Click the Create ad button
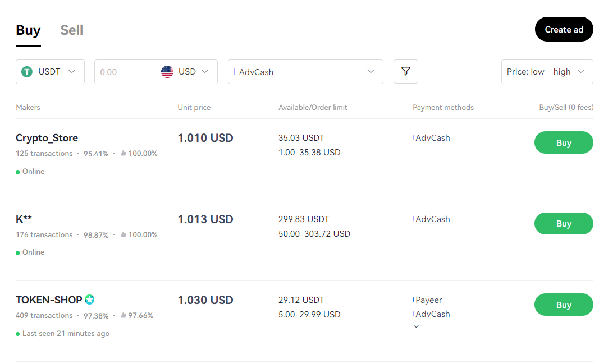The image size is (599, 364). tap(564, 29)
